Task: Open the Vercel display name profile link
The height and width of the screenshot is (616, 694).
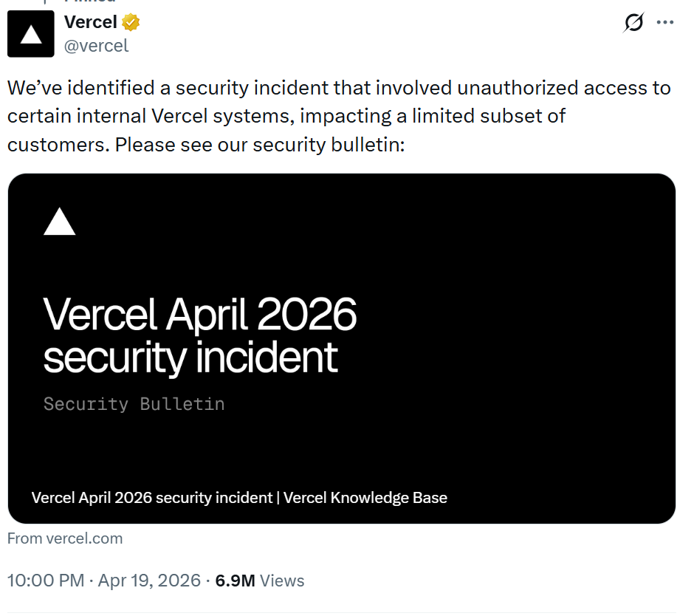Action: (90, 23)
